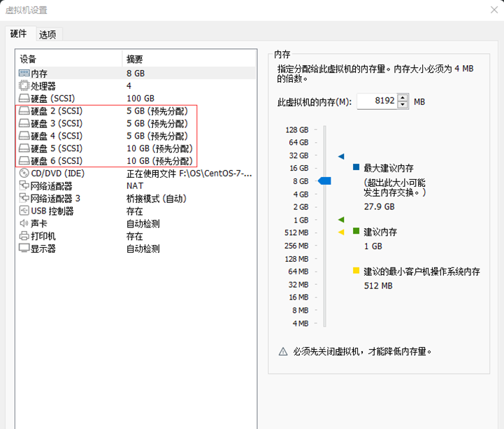The image size is (504, 429).
Task: Click the 打印机 summary 存在
Action: (134, 236)
